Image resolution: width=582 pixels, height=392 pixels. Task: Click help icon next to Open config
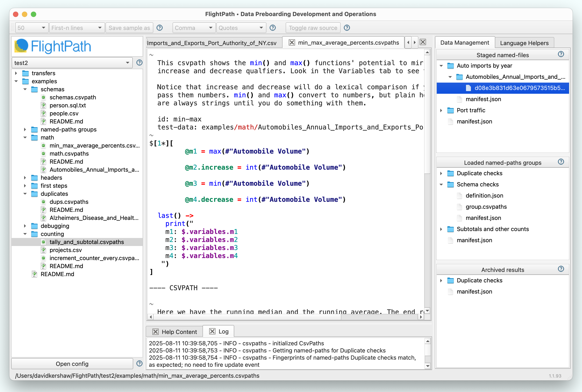point(139,363)
